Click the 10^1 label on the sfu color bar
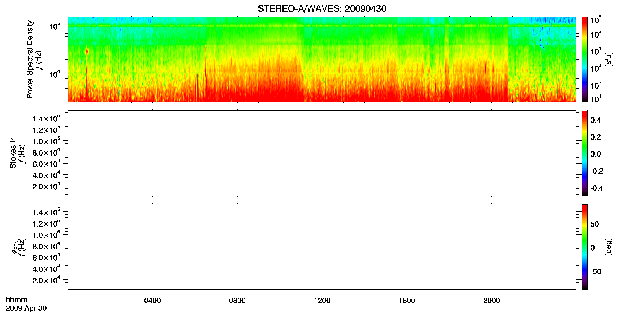The width and height of the screenshot is (644, 332). tap(595, 99)
